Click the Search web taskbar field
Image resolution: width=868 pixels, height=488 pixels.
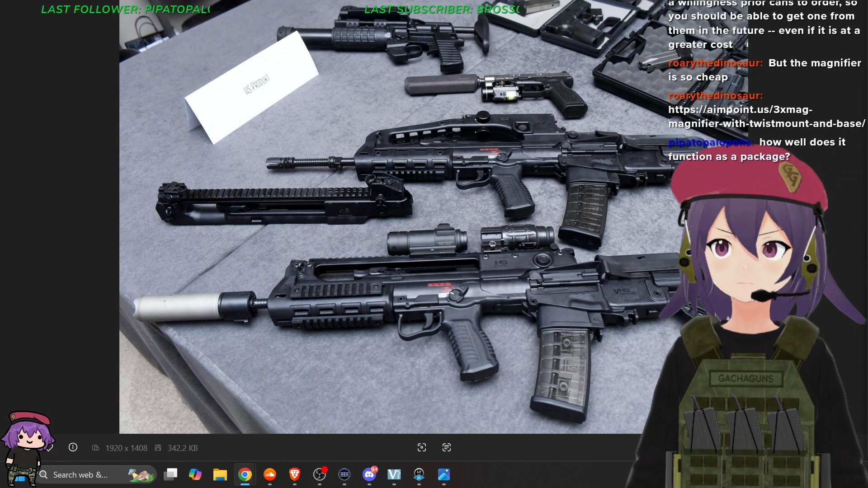96,475
